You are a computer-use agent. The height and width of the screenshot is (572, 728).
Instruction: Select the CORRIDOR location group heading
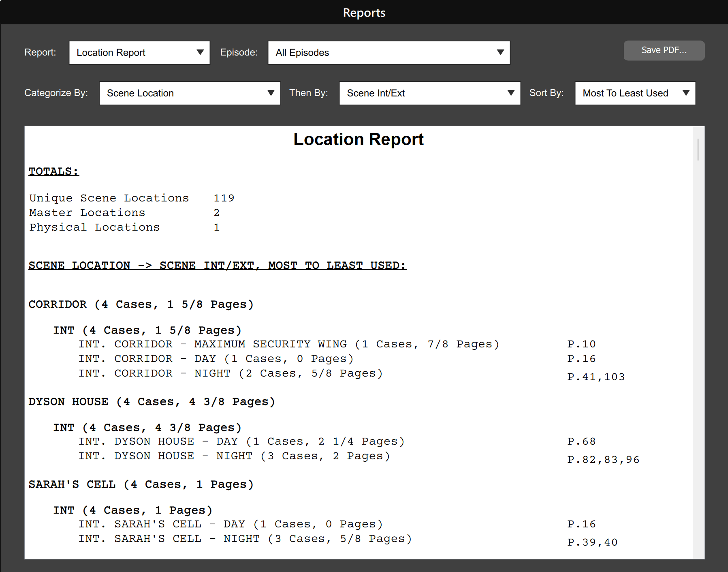[141, 304]
